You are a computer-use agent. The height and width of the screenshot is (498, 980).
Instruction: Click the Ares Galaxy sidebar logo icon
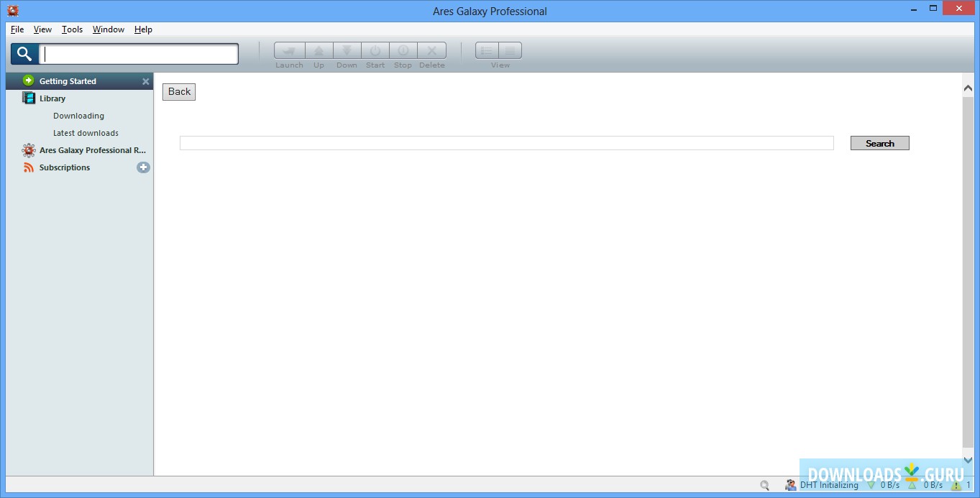(29, 150)
